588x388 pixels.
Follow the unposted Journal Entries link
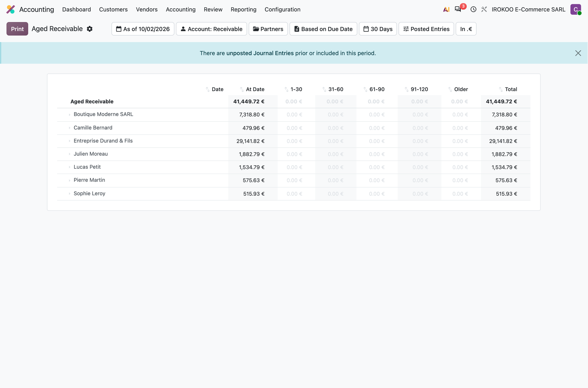[260, 53]
